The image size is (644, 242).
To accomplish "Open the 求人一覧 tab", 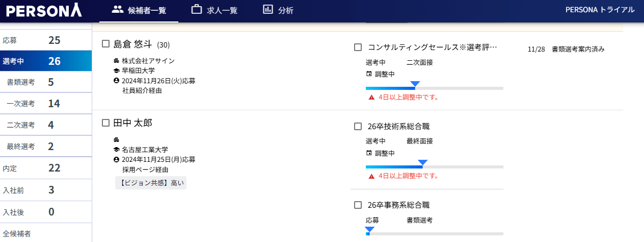I will (x=214, y=10).
